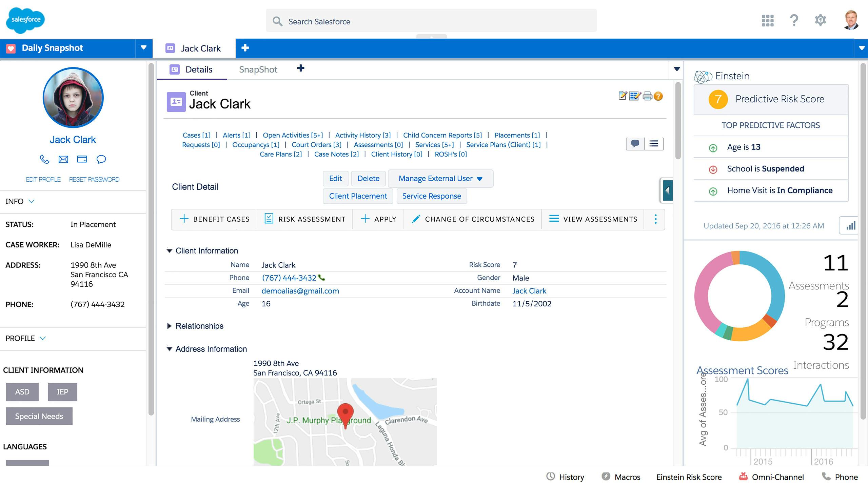Click the BENEFIT CASES action
The width and height of the screenshot is (868, 486).
tap(214, 219)
